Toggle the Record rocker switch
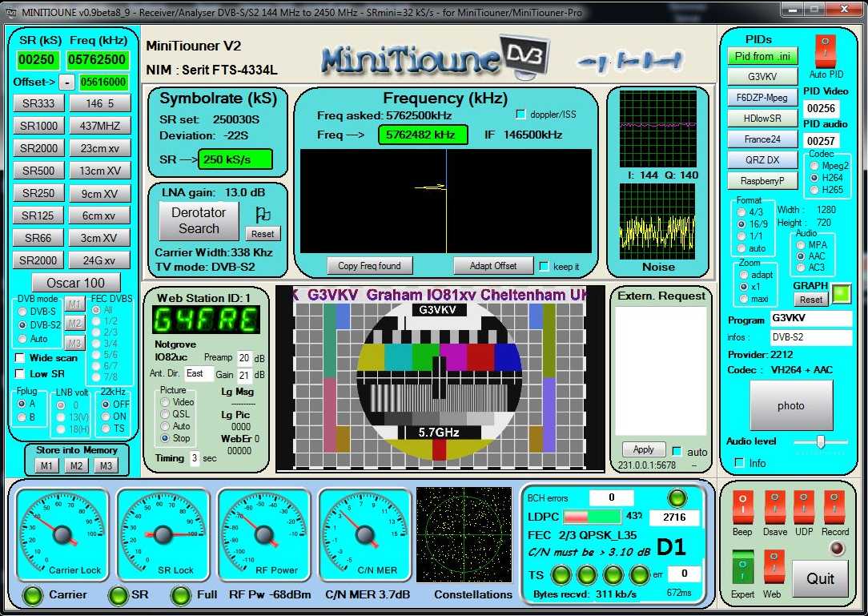Viewport: 868px width, 616px height. (x=834, y=507)
